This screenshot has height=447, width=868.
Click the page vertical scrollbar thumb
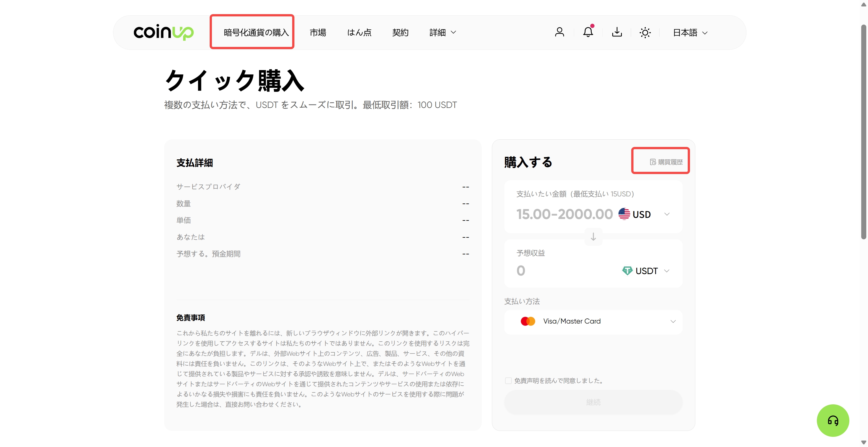(x=863, y=131)
